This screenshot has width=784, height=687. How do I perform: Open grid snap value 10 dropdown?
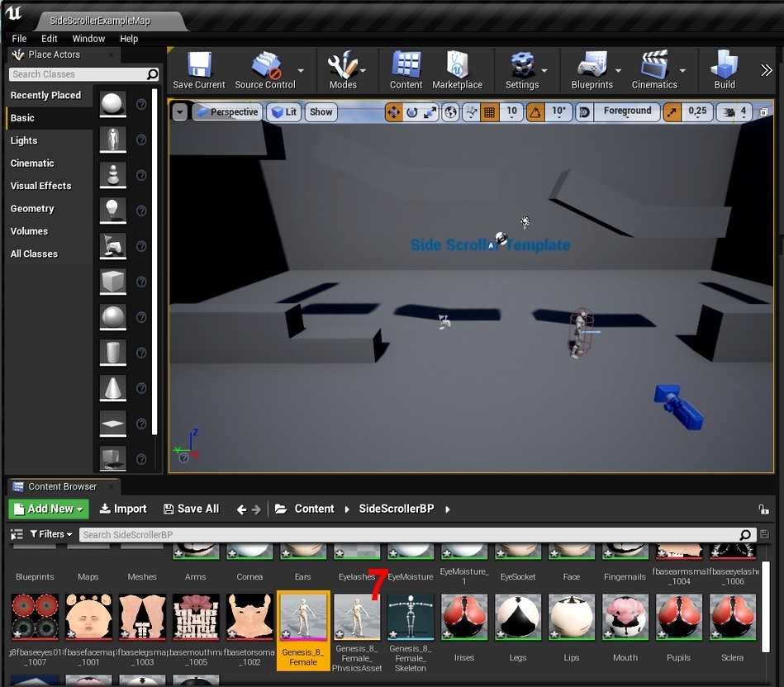[x=511, y=112]
